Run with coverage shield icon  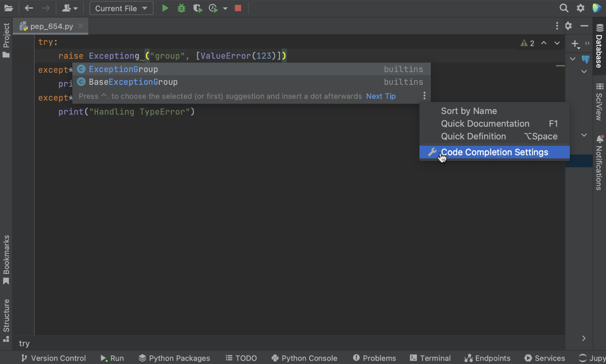click(x=198, y=8)
